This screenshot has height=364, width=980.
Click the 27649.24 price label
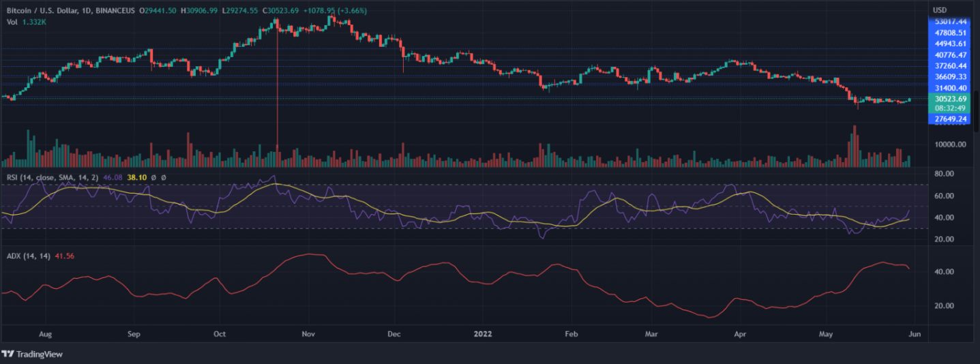pos(950,119)
